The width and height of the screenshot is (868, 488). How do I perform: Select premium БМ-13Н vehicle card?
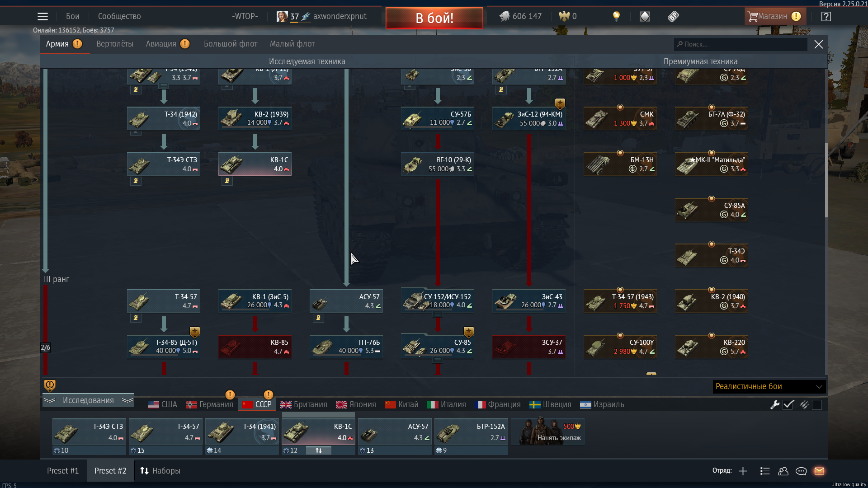point(620,164)
